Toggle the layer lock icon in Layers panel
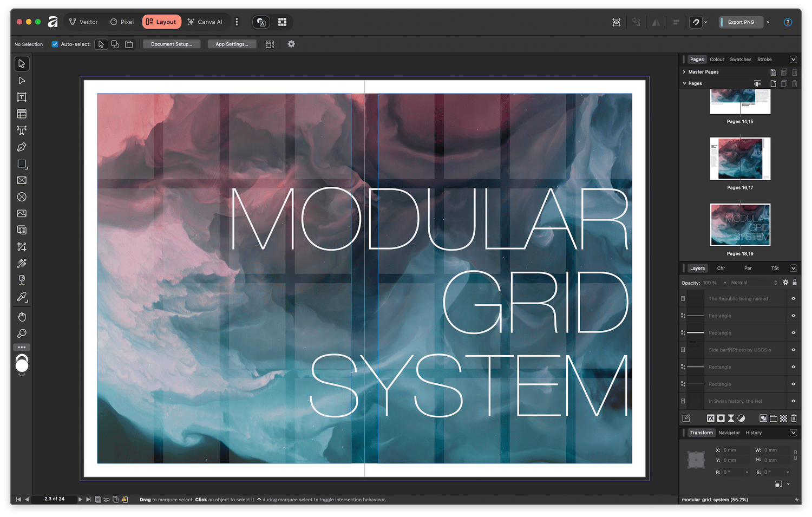 795,283
